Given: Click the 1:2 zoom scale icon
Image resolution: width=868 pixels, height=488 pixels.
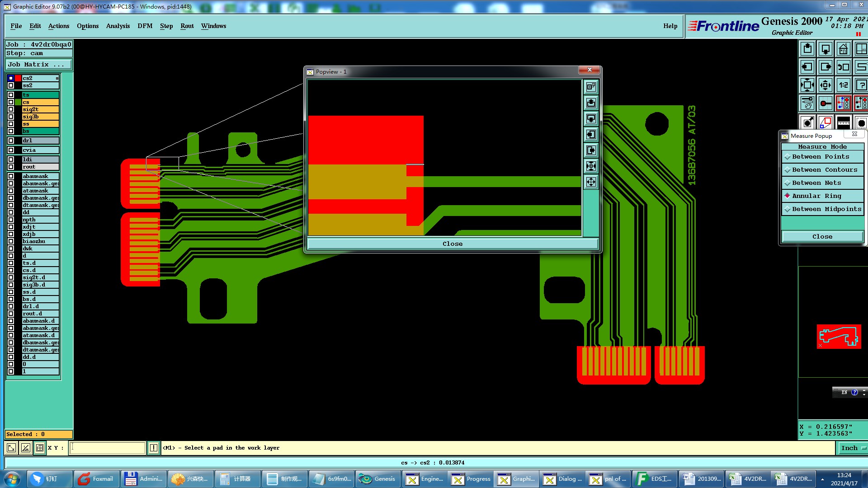Looking at the screenshot, I should pos(843,85).
